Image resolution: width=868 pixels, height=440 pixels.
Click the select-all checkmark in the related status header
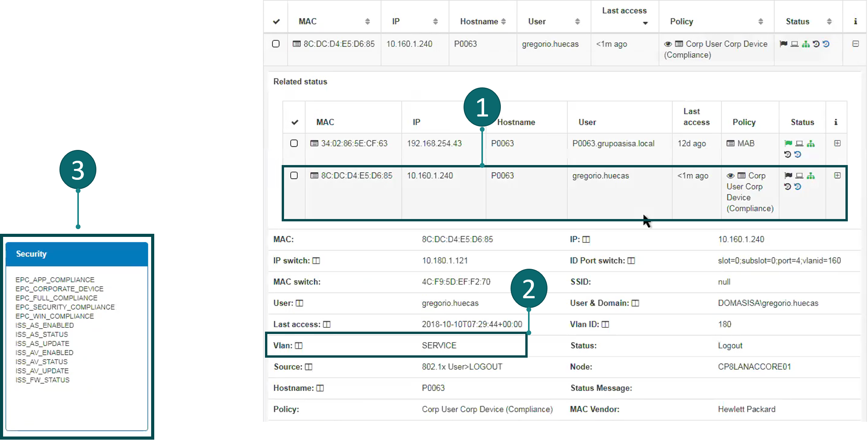pyautogui.click(x=295, y=122)
